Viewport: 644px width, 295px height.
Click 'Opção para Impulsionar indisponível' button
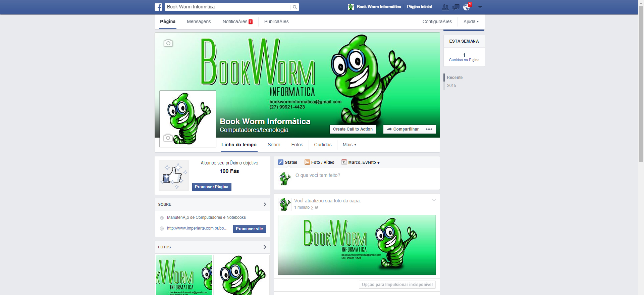397,285
